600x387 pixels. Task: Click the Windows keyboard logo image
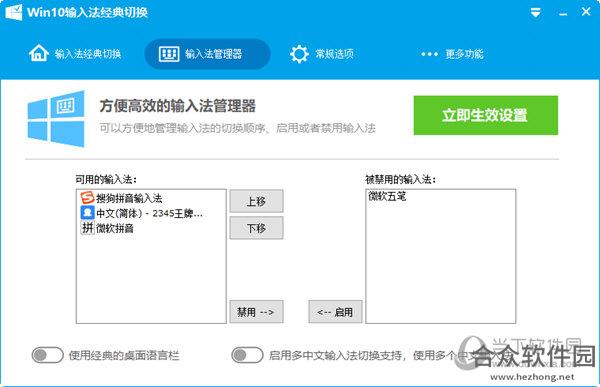coord(56,119)
